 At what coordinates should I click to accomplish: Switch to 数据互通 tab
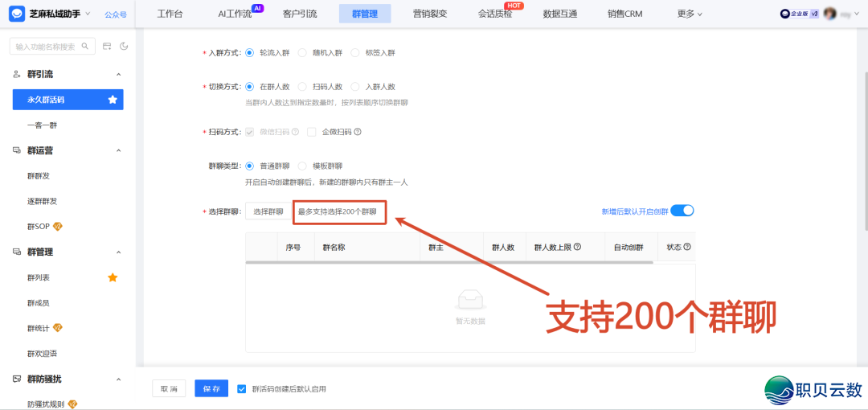pyautogui.click(x=560, y=14)
